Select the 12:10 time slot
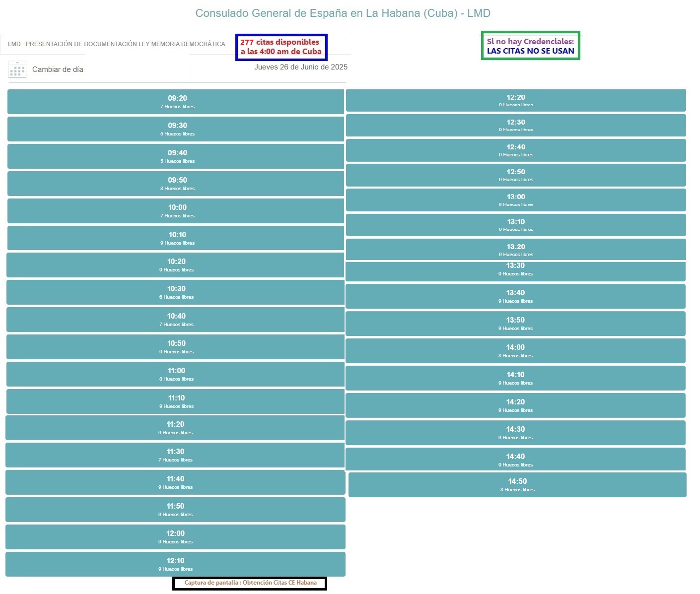This screenshot has width=700, height=594. tap(175, 564)
